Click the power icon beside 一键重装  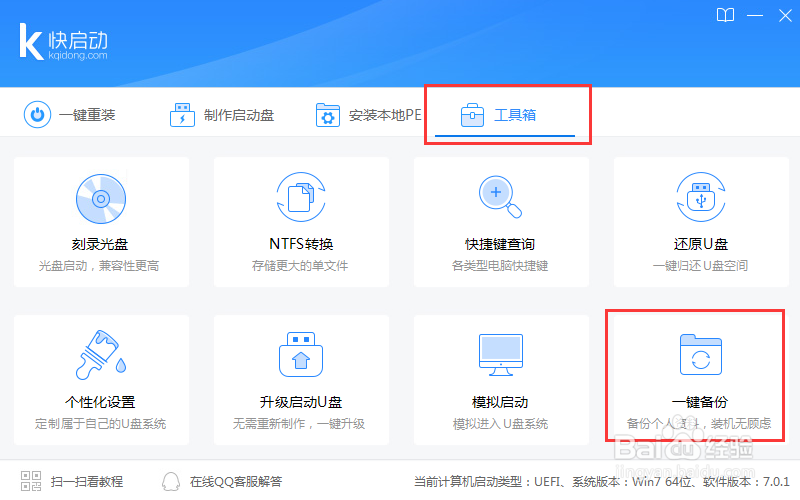pos(37,115)
